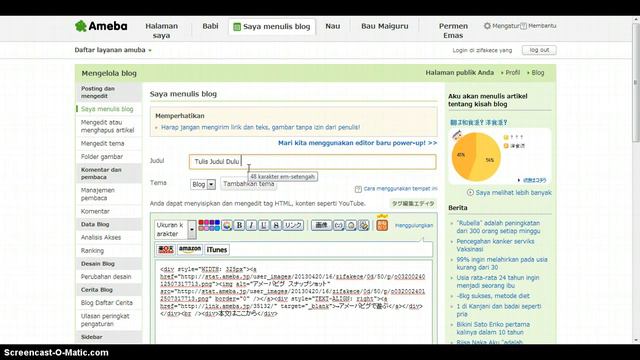
Task: Insert image with 画像 button
Action: tap(321, 225)
